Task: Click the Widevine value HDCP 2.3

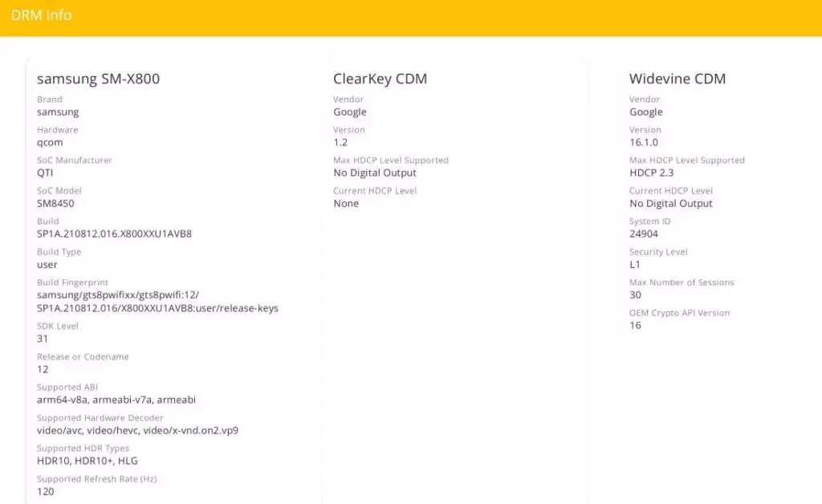Action: tap(652, 173)
